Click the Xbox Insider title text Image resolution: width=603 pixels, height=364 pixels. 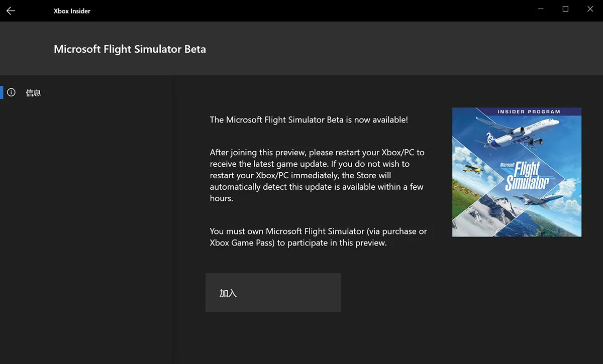pos(72,11)
